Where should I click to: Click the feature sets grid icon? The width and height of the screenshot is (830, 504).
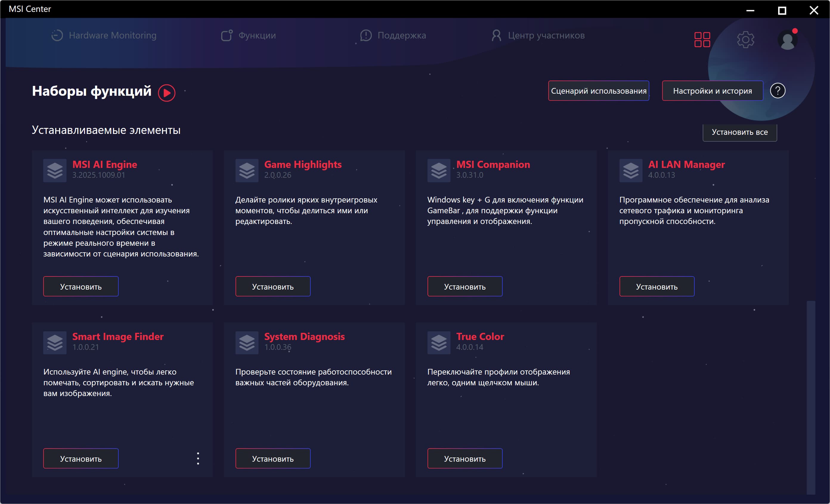[x=702, y=40]
